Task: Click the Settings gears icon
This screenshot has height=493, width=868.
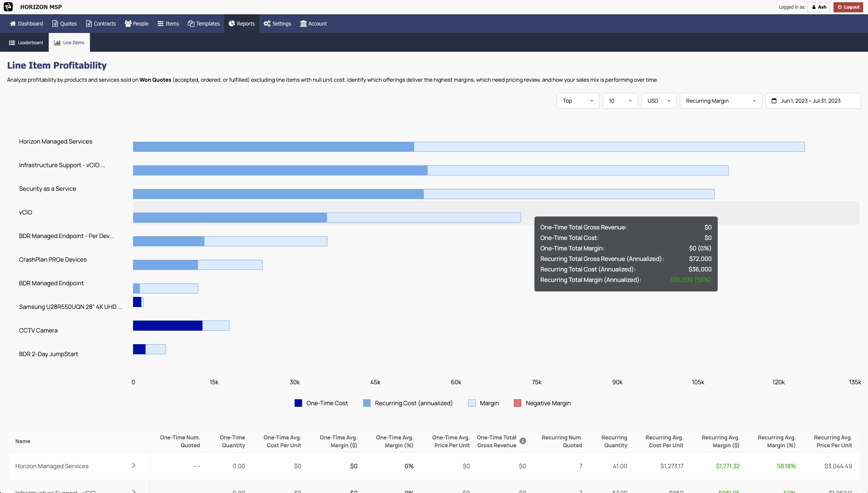Action: 267,24
